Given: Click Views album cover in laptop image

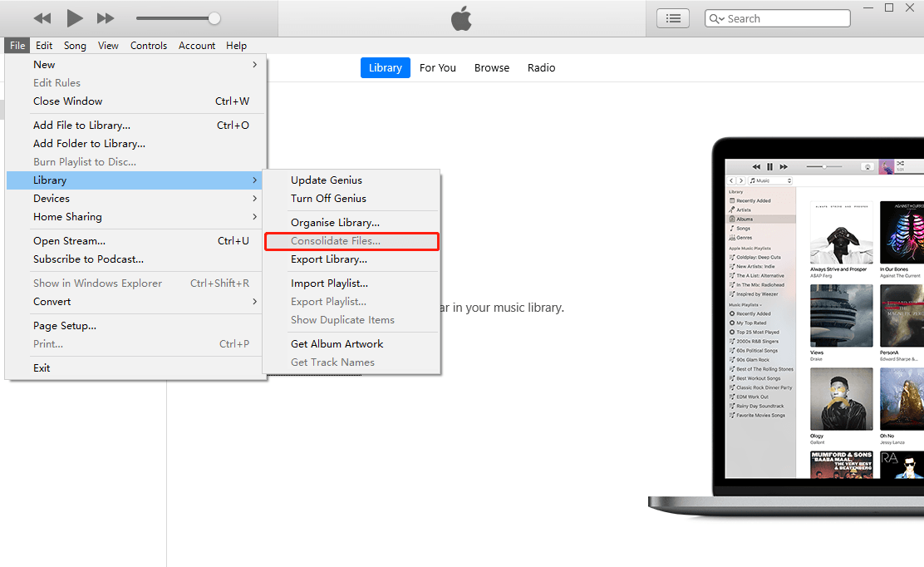Looking at the screenshot, I should [841, 315].
